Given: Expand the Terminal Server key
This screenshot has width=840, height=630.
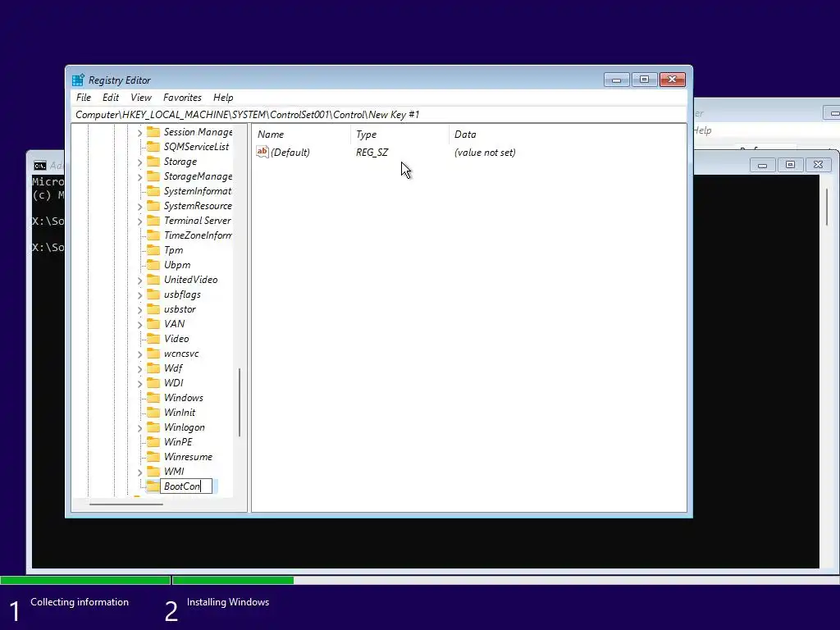Looking at the screenshot, I should click(x=139, y=221).
